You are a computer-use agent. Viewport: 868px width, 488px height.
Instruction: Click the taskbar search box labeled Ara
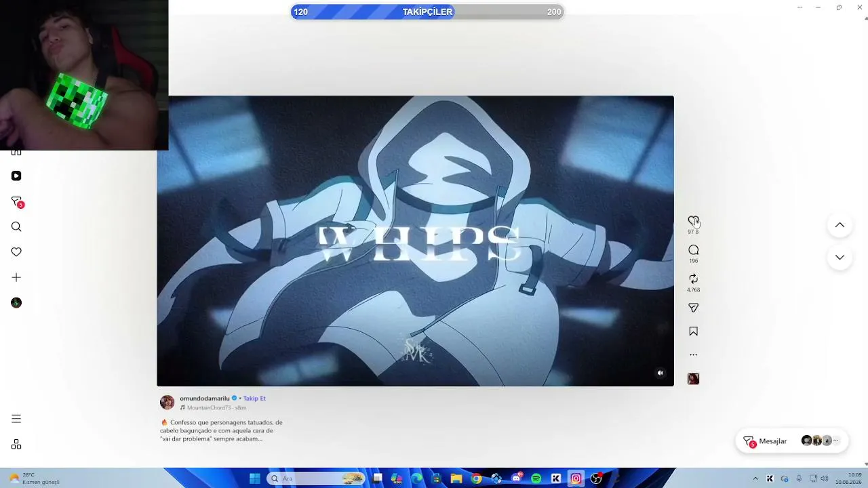click(317, 479)
